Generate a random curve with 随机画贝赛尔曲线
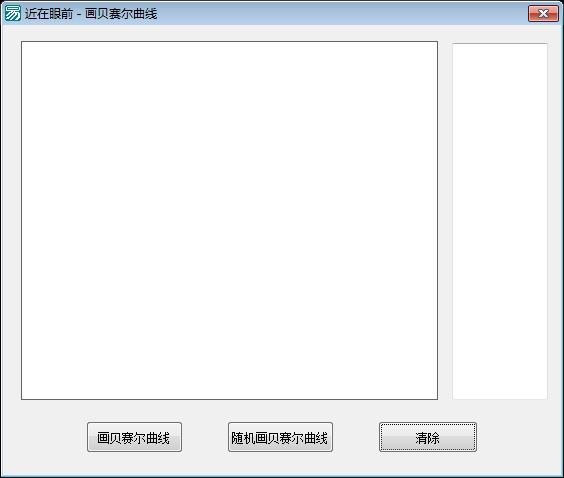Image resolution: width=564 pixels, height=478 pixels. (x=280, y=437)
